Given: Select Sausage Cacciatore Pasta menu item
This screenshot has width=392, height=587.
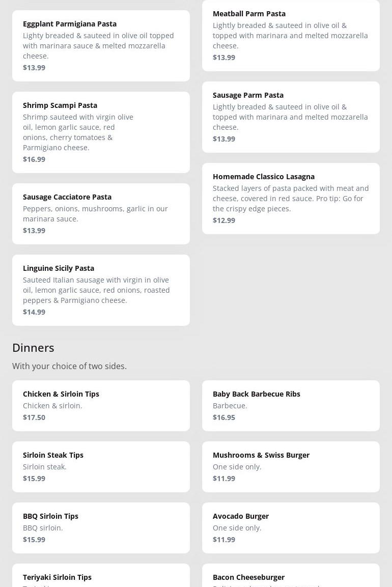Looking at the screenshot, I should click(x=101, y=213).
